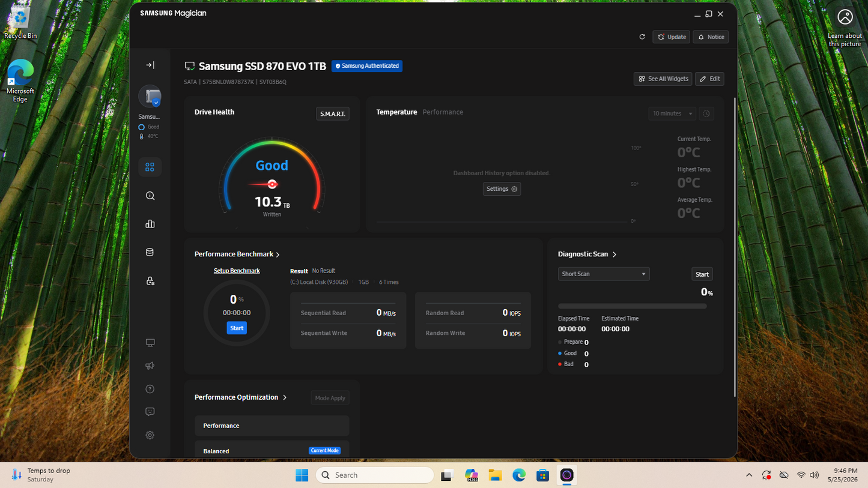The image size is (868, 488).
Task: Click See All Widgets
Action: [x=663, y=79]
